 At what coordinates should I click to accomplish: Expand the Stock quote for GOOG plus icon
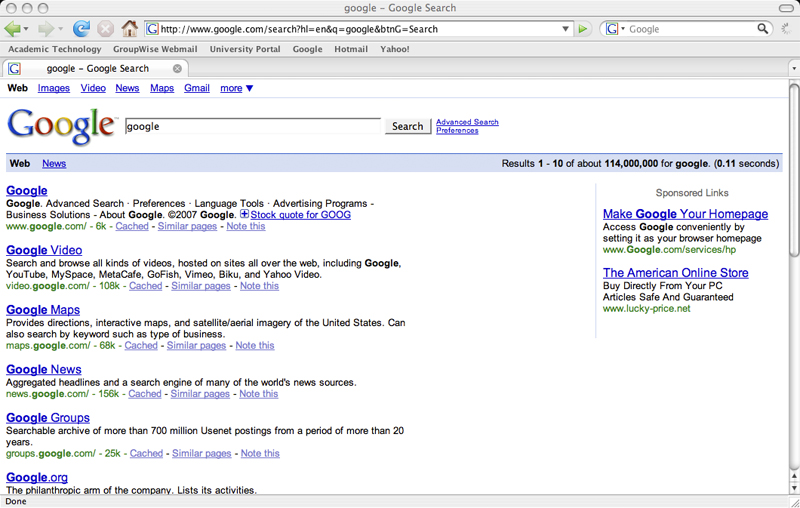[x=244, y=214]
